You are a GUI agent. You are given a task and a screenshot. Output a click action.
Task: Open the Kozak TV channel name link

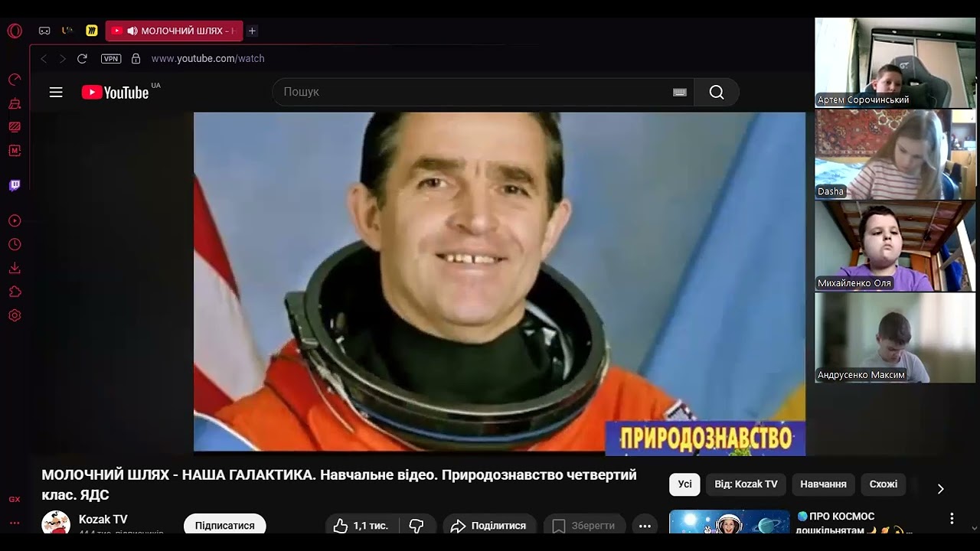pos(103,519)
